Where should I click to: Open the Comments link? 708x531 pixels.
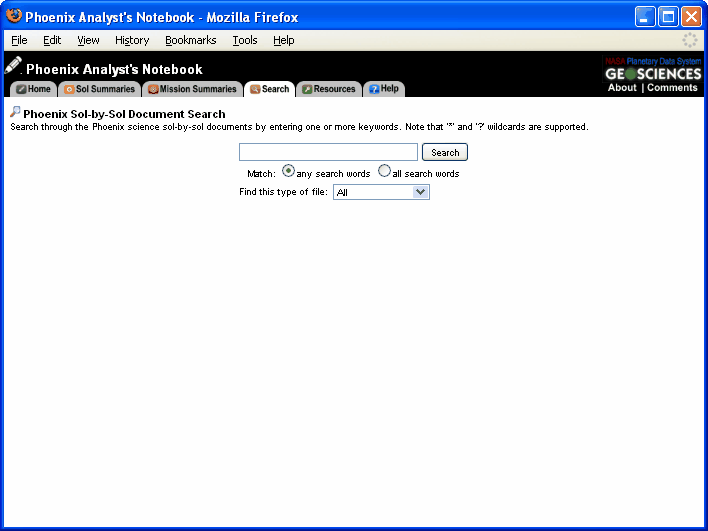[672, 88]
